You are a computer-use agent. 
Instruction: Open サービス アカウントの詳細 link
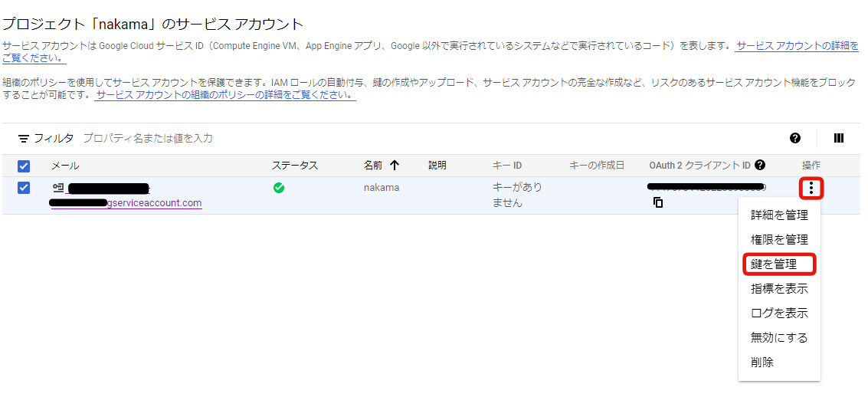pos(798,46)
